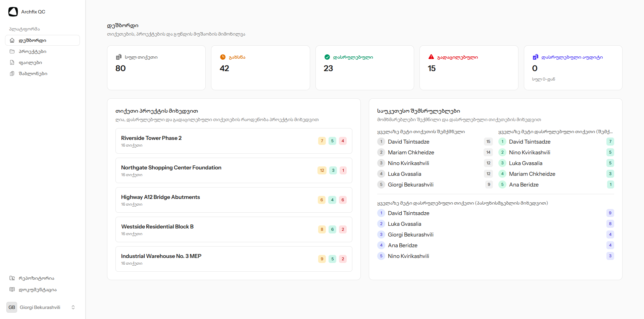The width and height of the screenshot is (644, 319).
Task: Open the Riverside Tower Phase 2 project
Action: pyautogui.click(x=151, y=138)
